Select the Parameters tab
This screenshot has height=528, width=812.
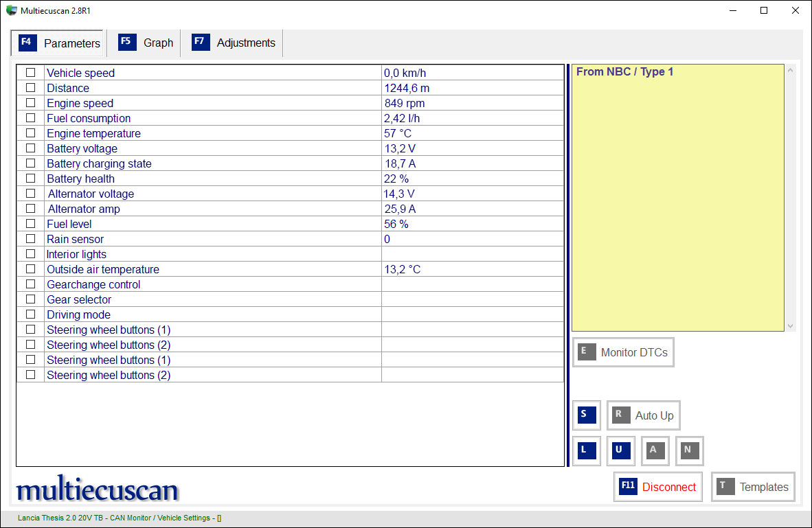[58, 43]
